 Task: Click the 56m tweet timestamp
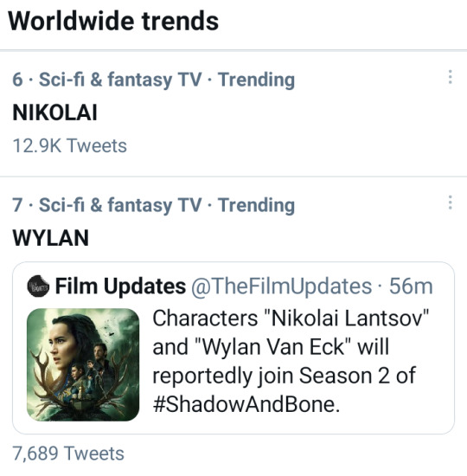[x=411, y=286]
